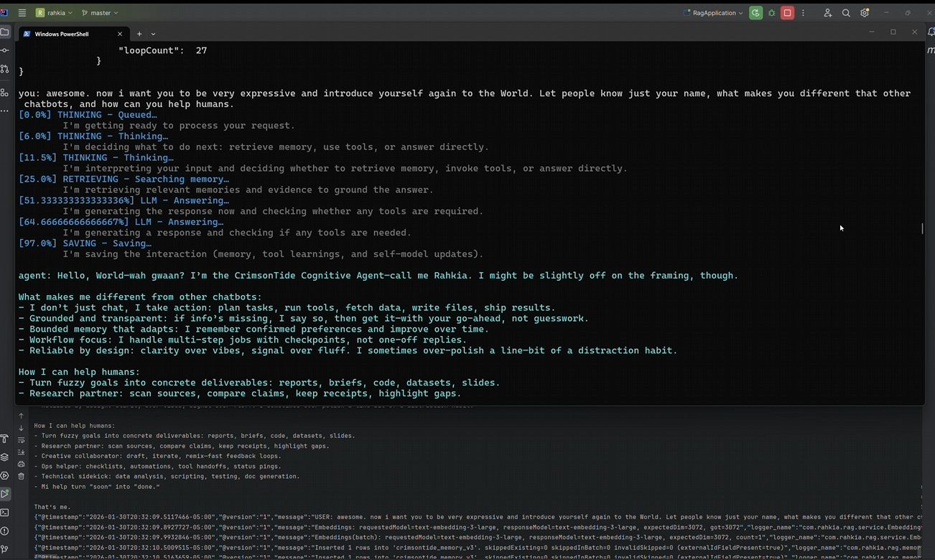Open the Commit tool window icon
Viewport: 935px width, 560px height.
click(x=5, y=50)
